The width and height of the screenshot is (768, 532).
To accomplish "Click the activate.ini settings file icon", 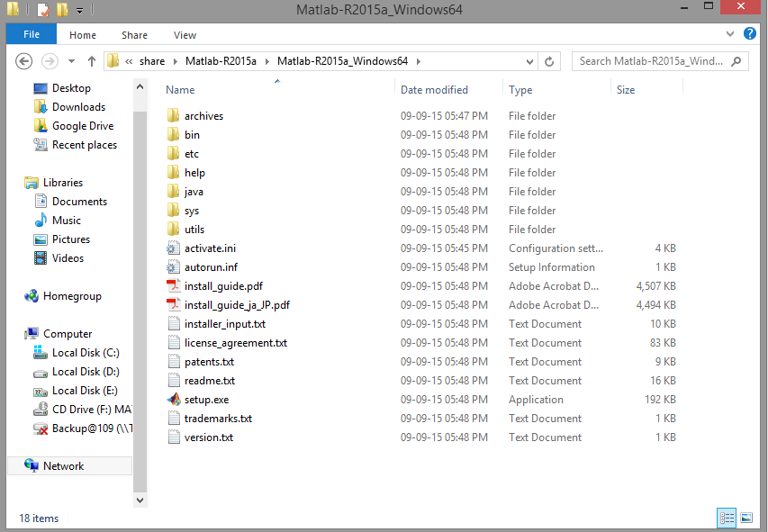I will pyautogui.click(x=174, y=248).
